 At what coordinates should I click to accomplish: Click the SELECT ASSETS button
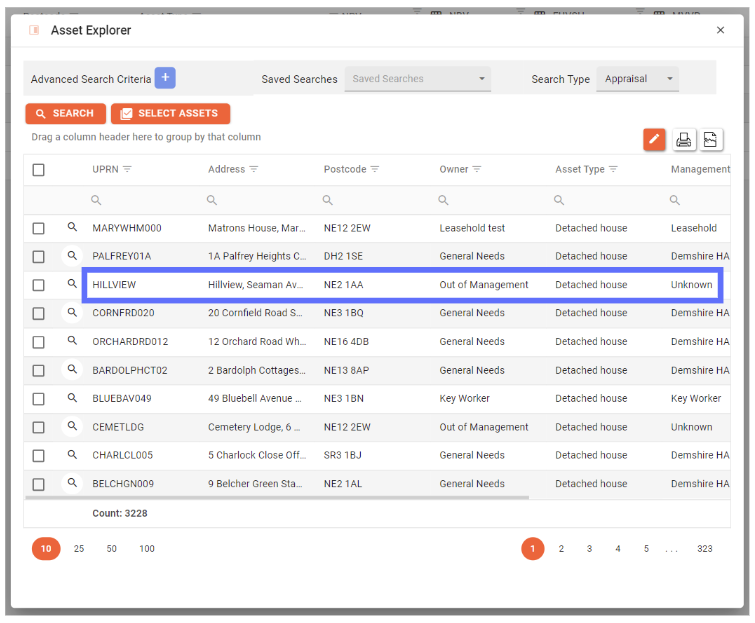click(x=170, y=114)
